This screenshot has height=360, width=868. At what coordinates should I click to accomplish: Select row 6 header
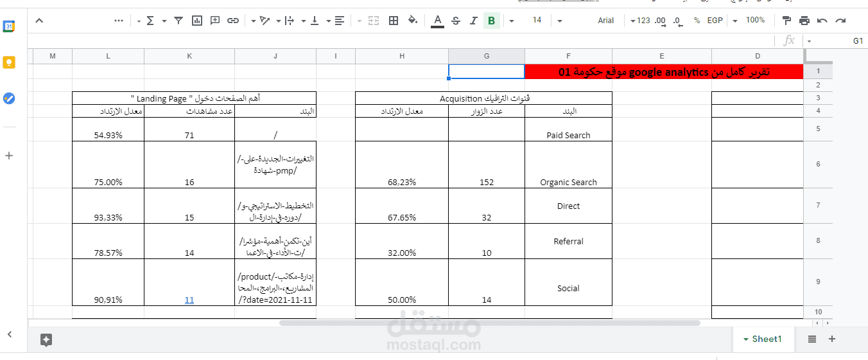818,165
